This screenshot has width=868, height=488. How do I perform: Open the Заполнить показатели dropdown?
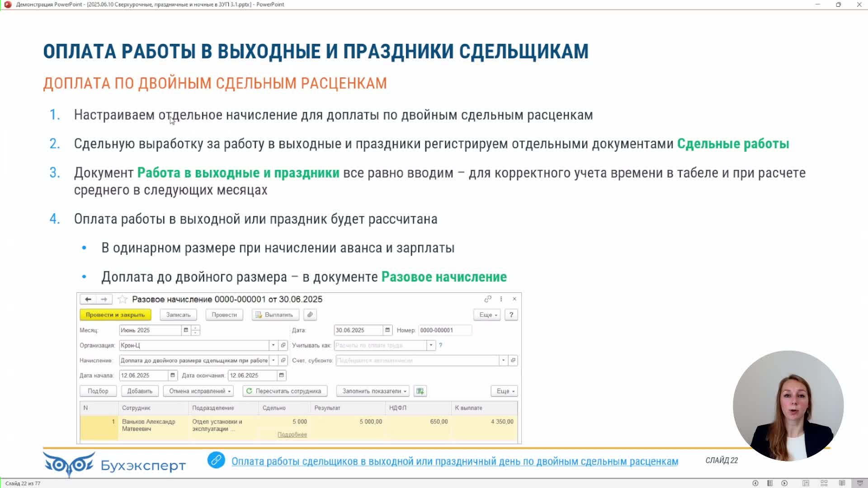point(374,391)
